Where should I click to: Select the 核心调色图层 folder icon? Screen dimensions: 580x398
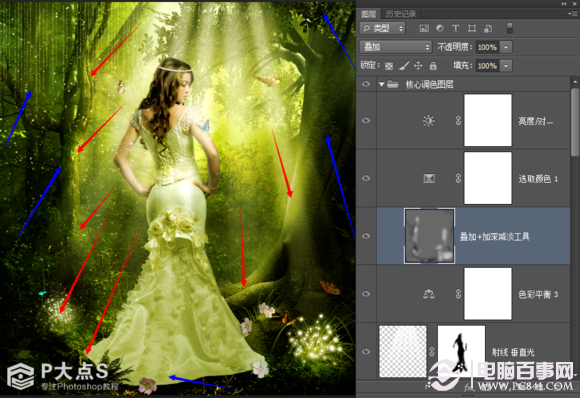[392, 85]
